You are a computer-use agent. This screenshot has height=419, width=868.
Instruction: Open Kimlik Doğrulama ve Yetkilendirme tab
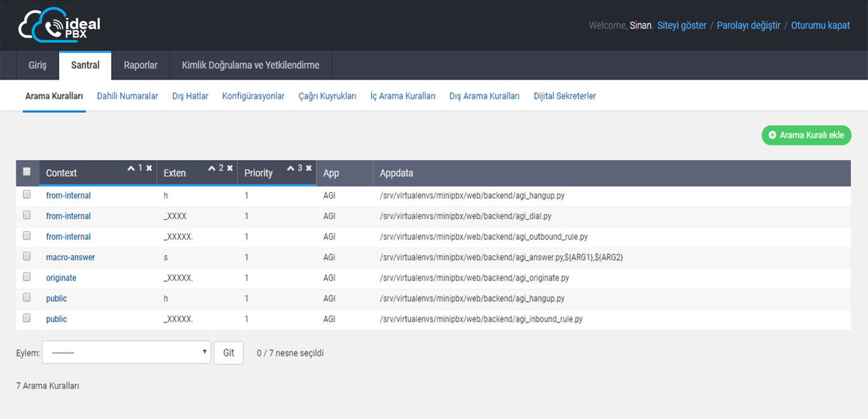[250, 65]
